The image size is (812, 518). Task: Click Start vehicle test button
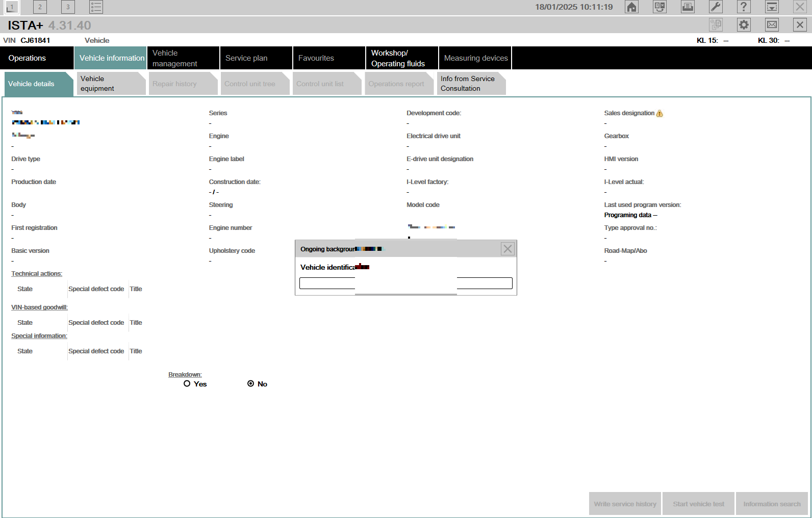pyautogui.click(x=698, y=504)
